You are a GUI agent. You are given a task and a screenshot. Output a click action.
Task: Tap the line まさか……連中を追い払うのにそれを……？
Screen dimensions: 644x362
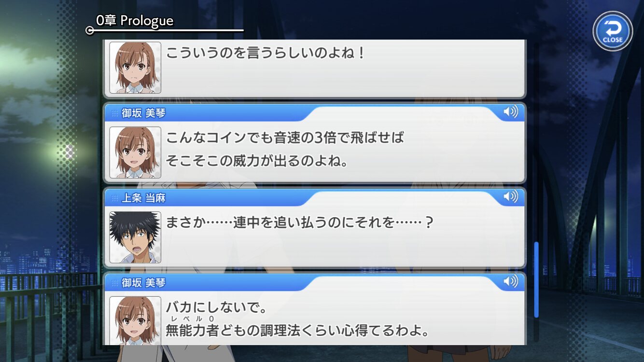click(x=299, y=223)
